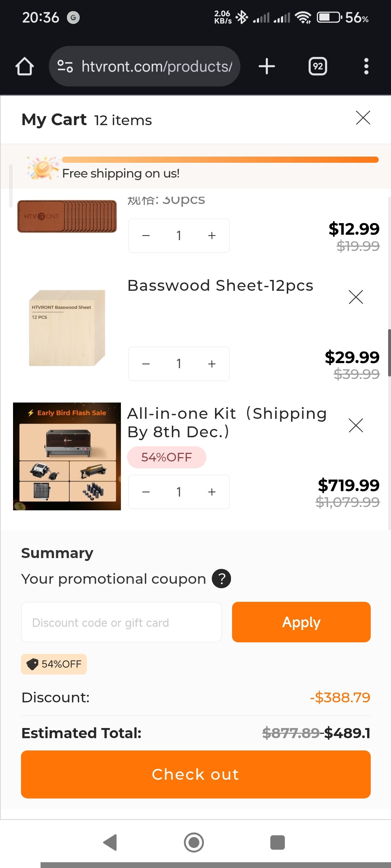Tap the site info icon in address bar
This screenshot has width=391, height=868.
pos(65,67)
